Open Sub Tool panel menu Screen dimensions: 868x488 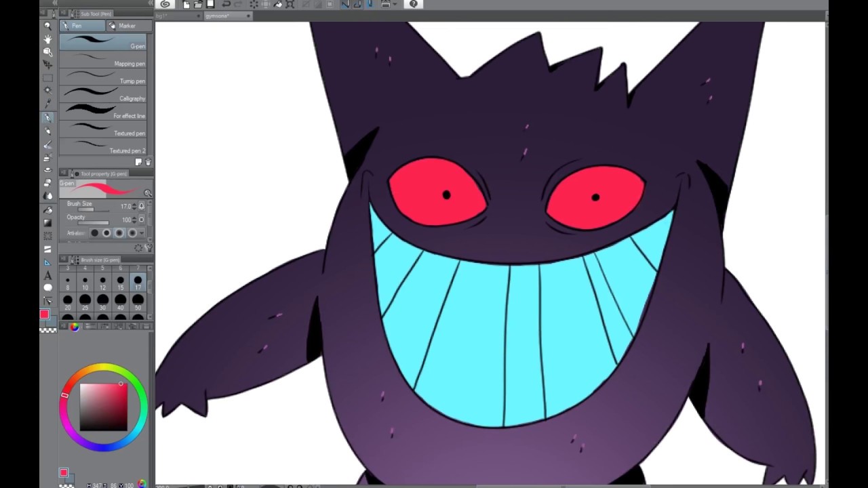[63, 12]
